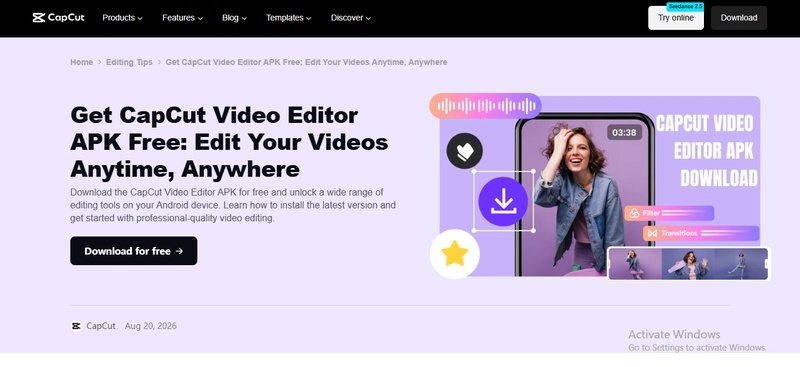Expand the Features menu
The width and height of the screenshot is (800, 367).
(183, 18)
